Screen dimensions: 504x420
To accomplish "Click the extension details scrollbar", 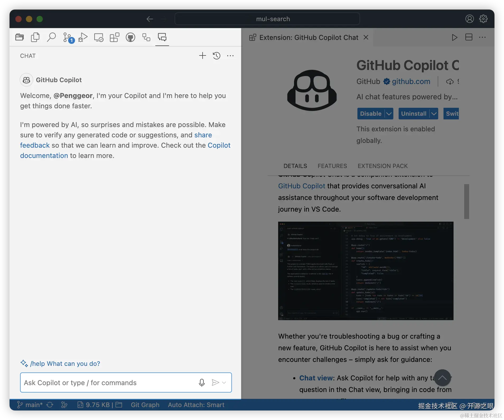I will point(467,202).
